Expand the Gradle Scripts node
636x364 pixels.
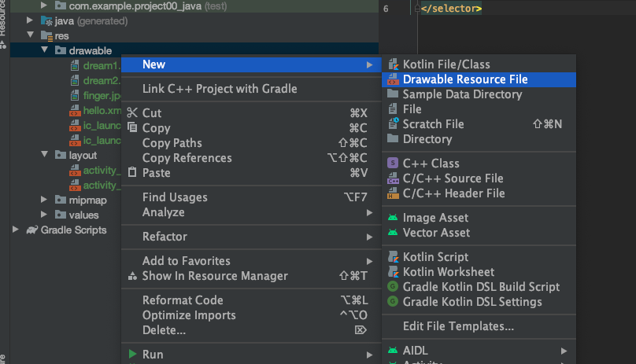(16, 230)
